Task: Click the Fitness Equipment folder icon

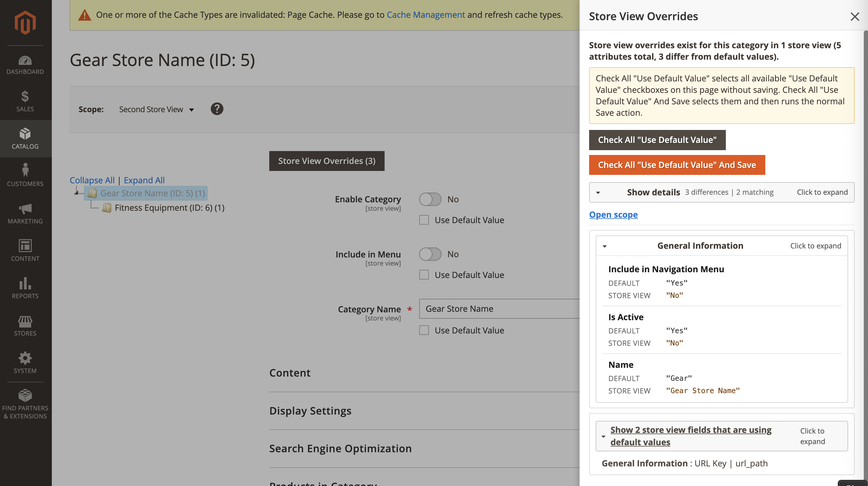Action: click(107, 208)
